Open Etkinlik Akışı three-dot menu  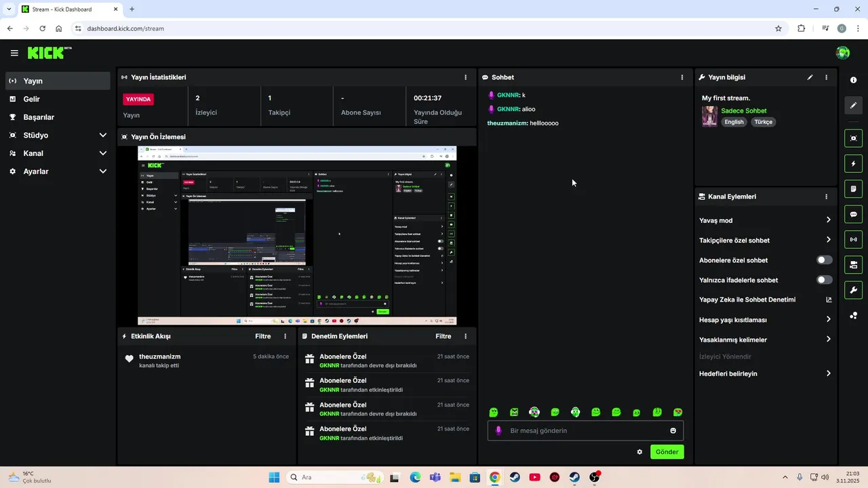(285, 336)
